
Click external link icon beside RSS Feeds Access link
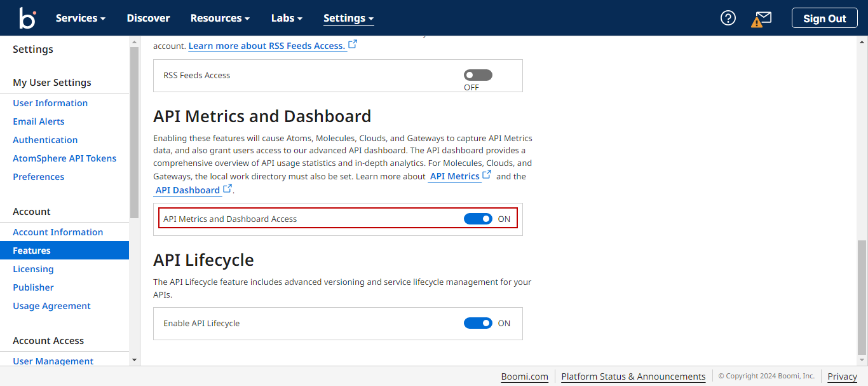click(353, 45)
